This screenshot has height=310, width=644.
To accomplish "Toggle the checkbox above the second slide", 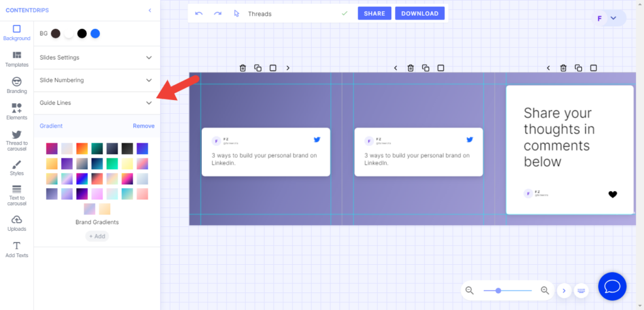I will 441,68.
